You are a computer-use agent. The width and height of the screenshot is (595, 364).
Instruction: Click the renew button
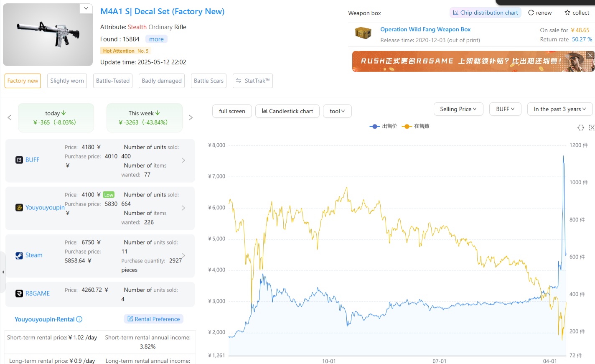pyautogui.click(x=540, y=13)
